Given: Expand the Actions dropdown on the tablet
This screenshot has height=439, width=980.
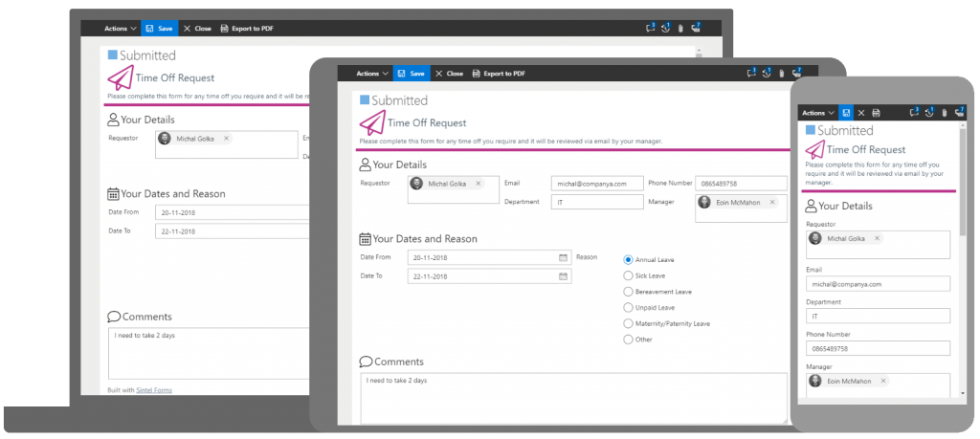Looking at the screenshot, I should point(372,74).
